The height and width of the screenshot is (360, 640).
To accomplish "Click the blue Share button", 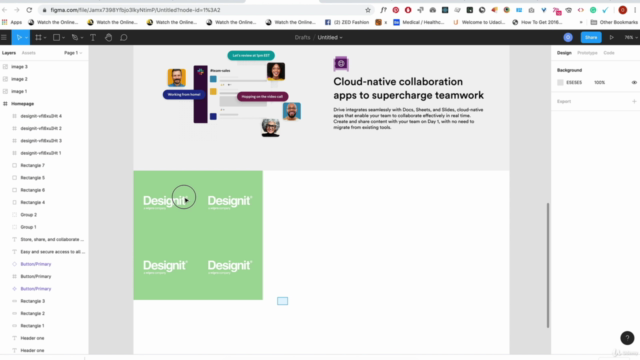I will 591,38.
